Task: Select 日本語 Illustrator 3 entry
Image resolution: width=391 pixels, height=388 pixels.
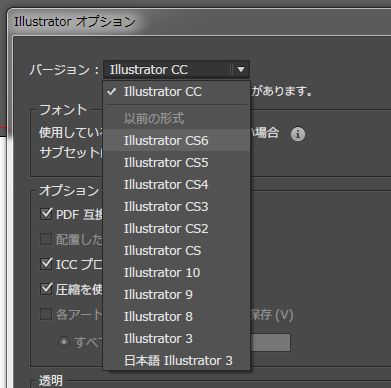Action: (177, 360)
